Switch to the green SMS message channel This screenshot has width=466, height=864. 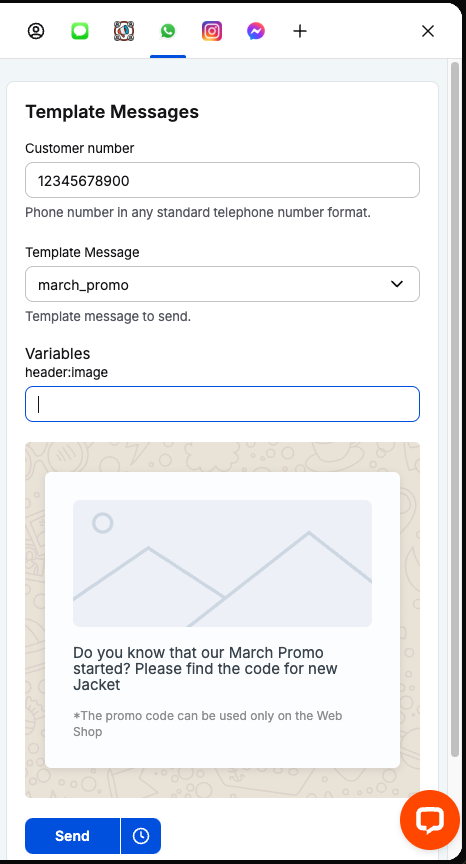tap(80, 31)
